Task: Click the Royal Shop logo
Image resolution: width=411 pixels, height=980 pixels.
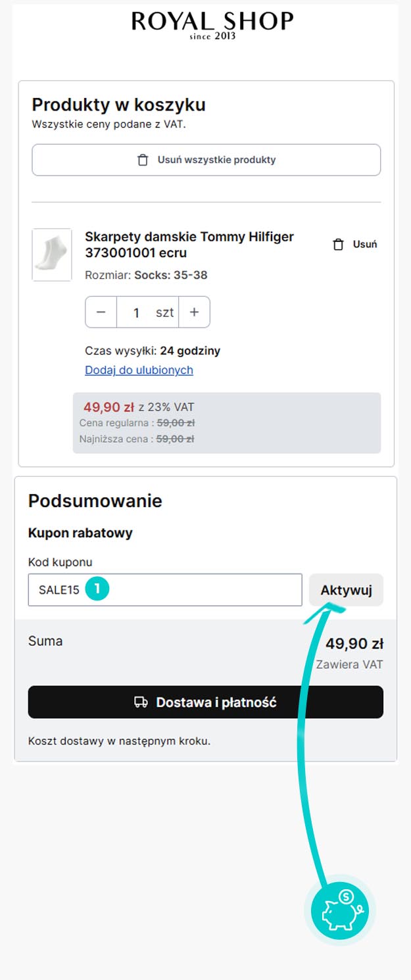Action: click(x=212, y=26)
